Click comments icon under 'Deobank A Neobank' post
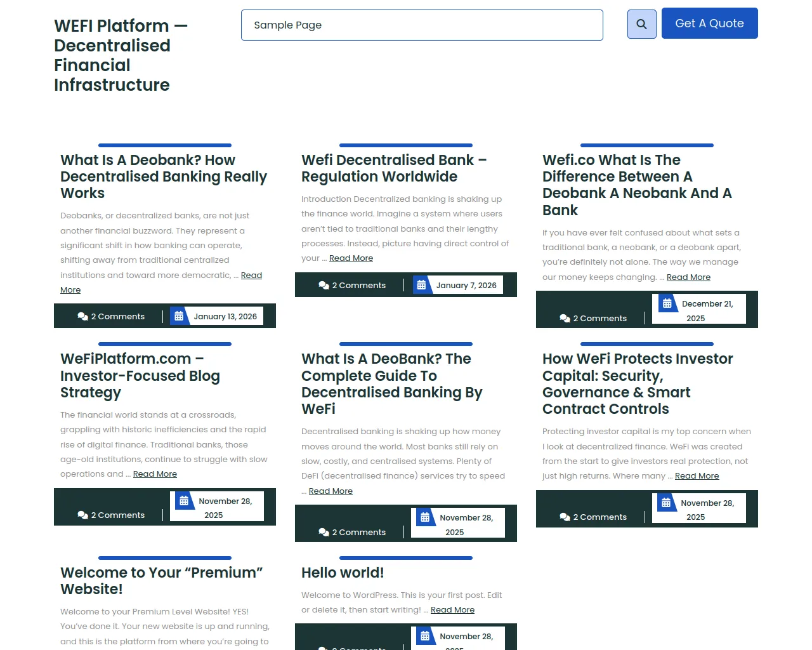This screenshot has height=650, width=812. (x=565, y=318)
